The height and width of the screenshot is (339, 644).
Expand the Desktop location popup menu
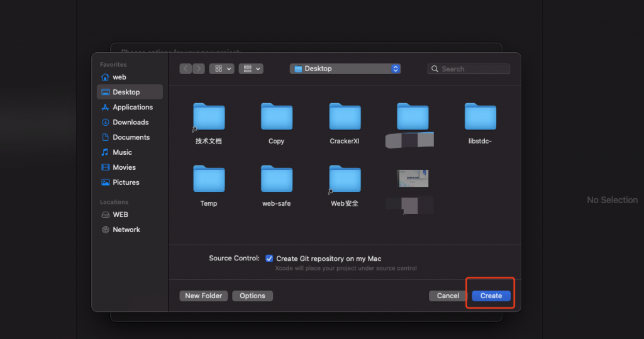(x=345, y=69)
